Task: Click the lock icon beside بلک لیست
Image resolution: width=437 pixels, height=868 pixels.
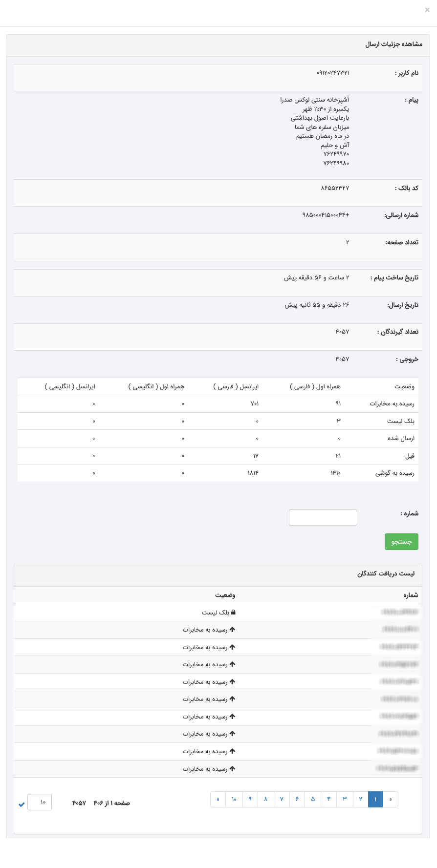Action: coord(233,613)
